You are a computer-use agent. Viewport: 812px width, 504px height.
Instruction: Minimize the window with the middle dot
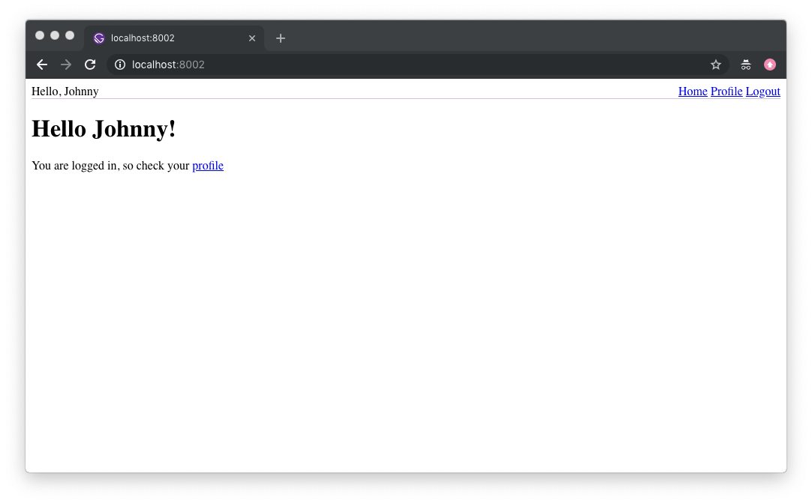tap(55, 35)
